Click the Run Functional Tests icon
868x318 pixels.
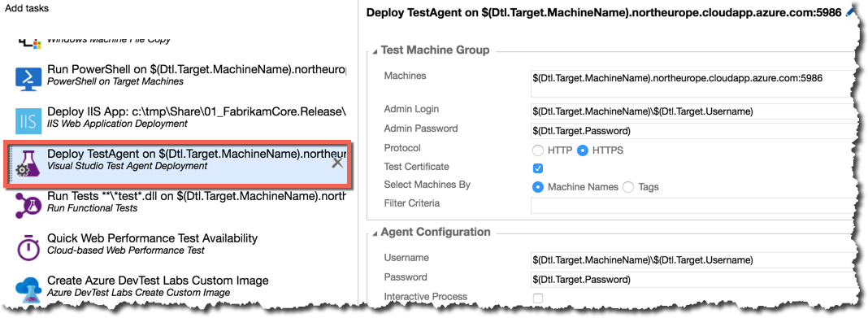point(28,206)
